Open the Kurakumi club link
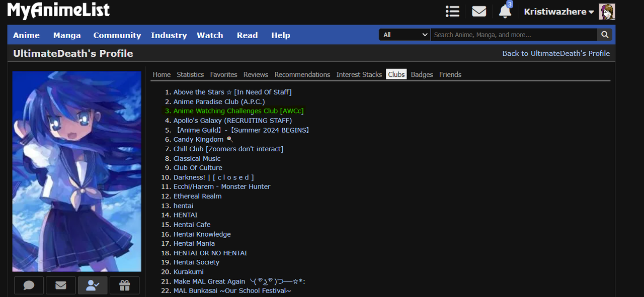This screenshot has width=644, height=297. point(189,272)
